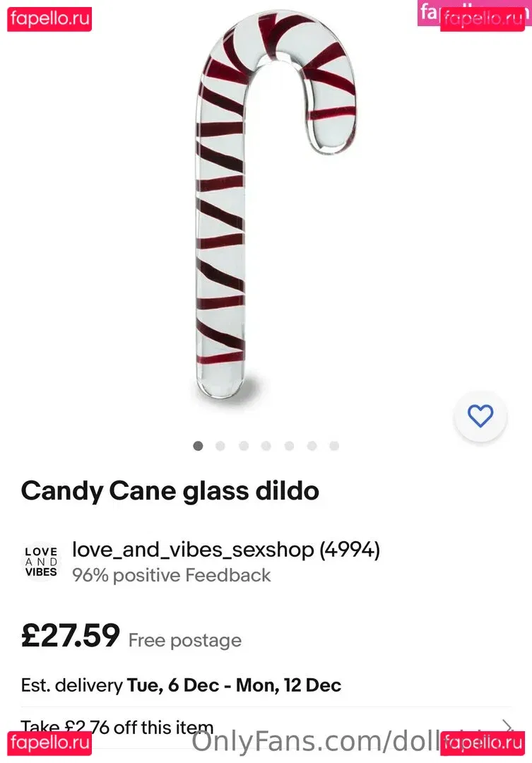532x763 pixels.
Task: Open the candy cane product photo
Action: tap(276, 212)
